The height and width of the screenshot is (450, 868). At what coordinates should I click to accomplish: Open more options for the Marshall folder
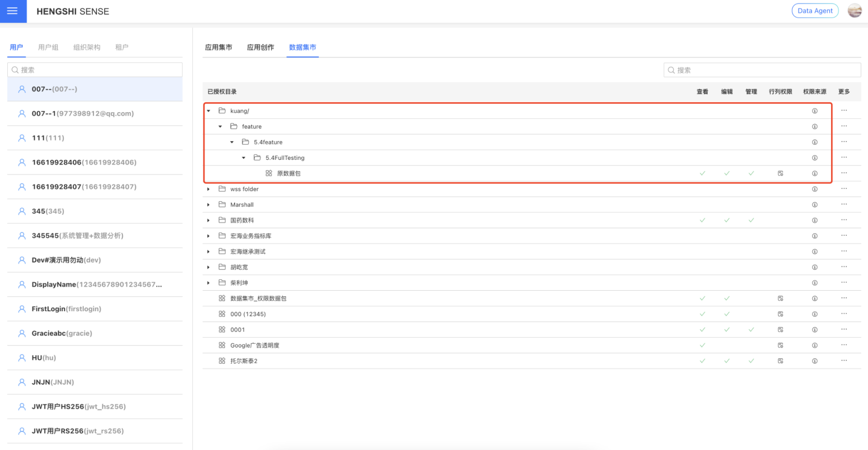tap(844, 204)
